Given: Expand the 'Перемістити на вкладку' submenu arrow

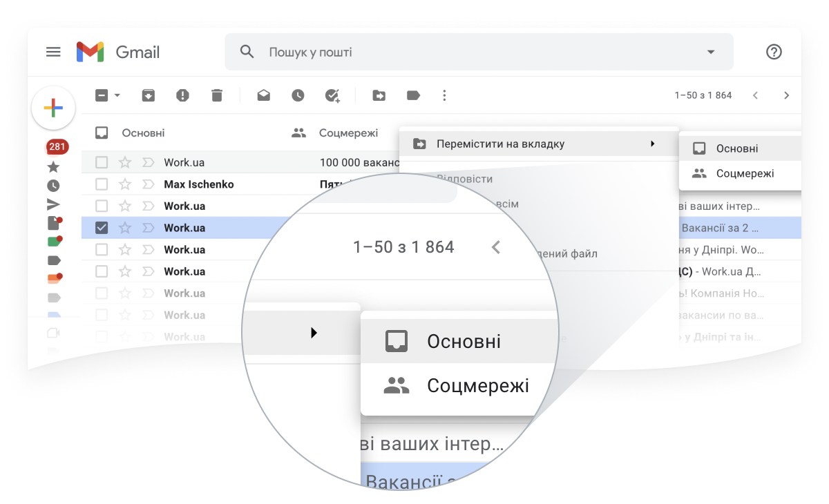Looking at the screenshot, I should coord(653,144).
